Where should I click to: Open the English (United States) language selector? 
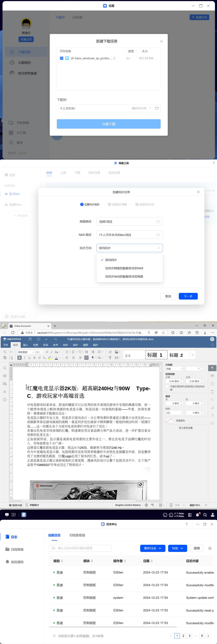(x=129, y=505)
